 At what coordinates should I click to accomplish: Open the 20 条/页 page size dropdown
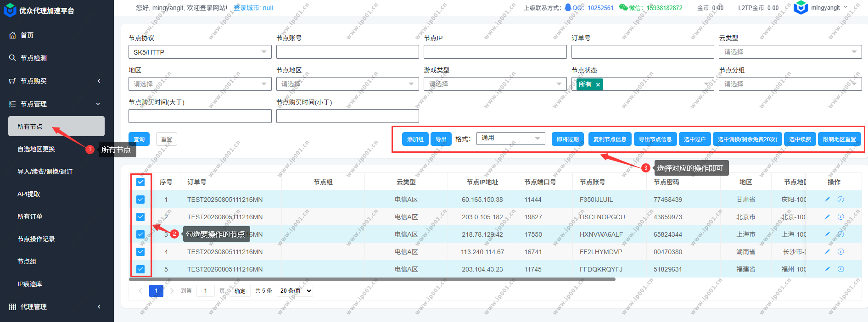(x=295, y=290)
